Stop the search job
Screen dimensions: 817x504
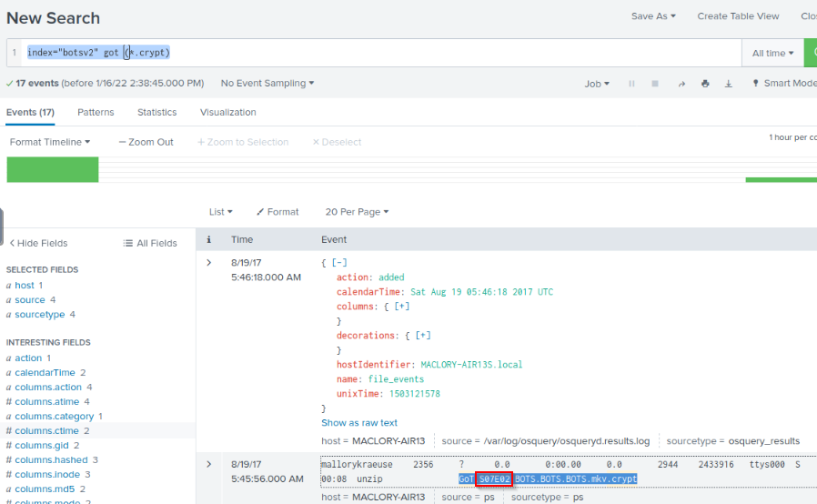click(x=655, y=84)
